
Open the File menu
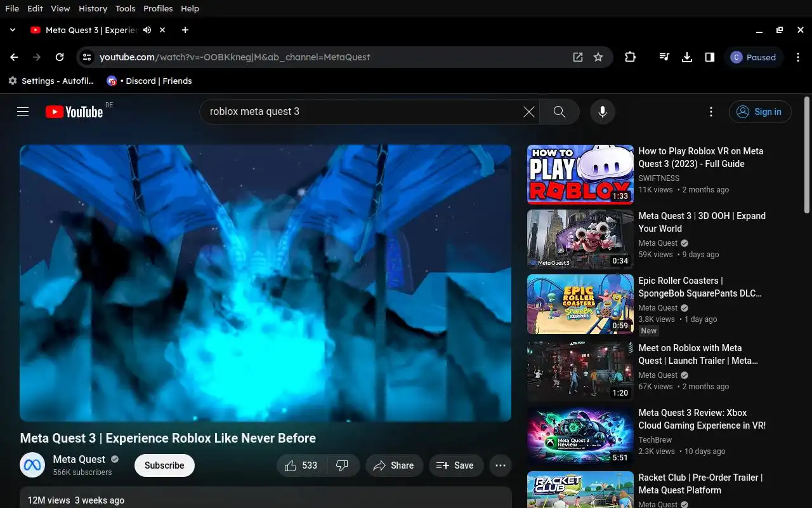tap(12, 8)
